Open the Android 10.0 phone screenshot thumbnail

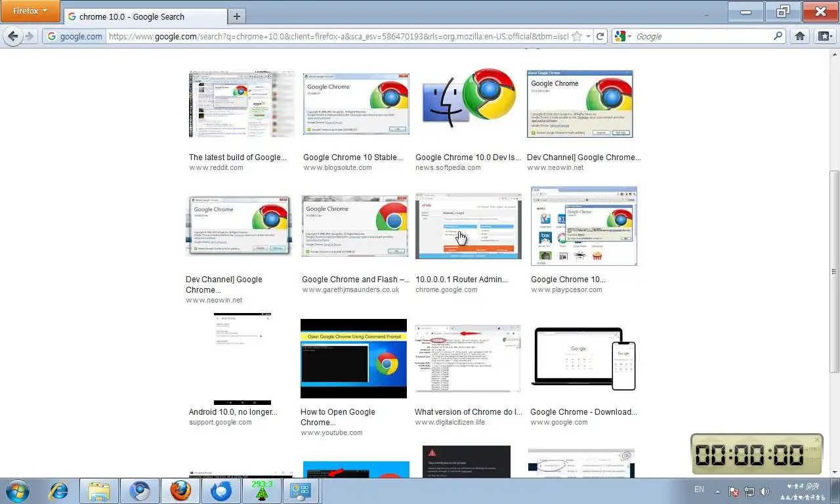coord(242,358)
